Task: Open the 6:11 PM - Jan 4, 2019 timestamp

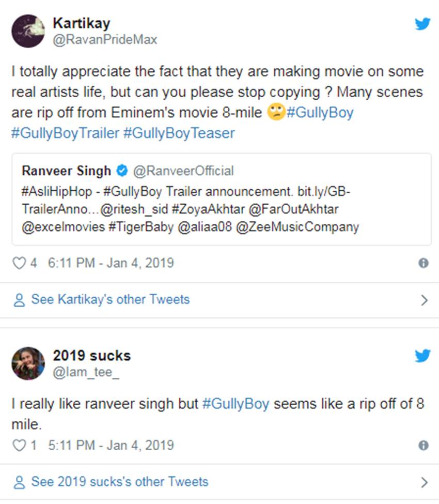Action: (111, 263)
